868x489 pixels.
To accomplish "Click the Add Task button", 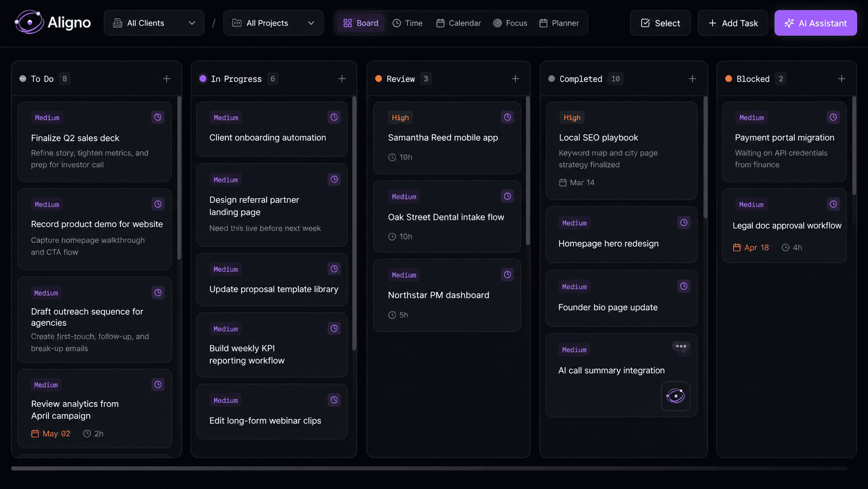I will tap(733, 23).
